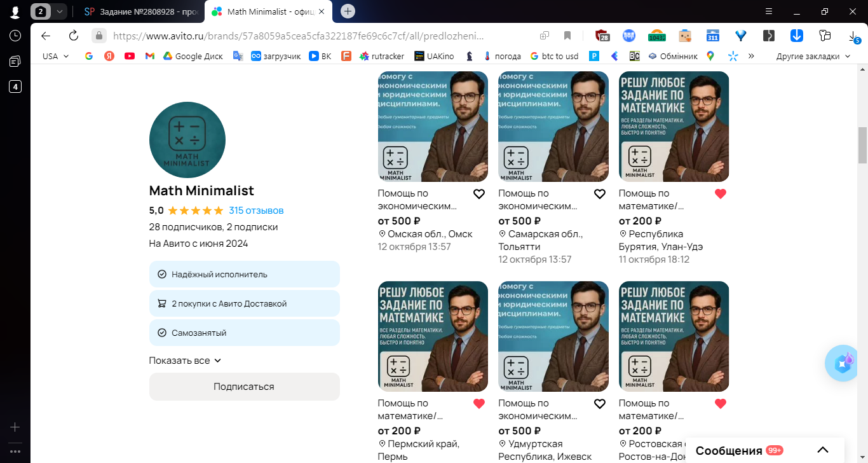Screen dimensions: 868x463
Task: Open the Yandex bookmark icon
Action: coord(109,56)
